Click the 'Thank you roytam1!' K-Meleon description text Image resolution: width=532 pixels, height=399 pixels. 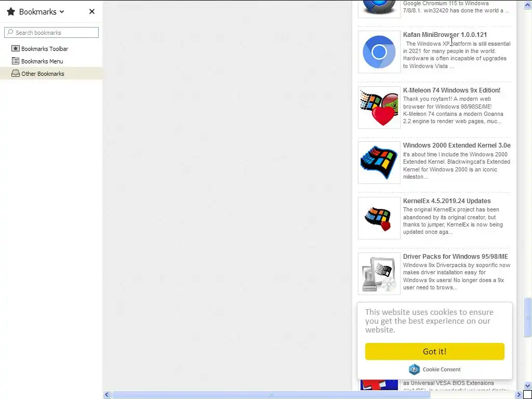(x=453, y=110)
